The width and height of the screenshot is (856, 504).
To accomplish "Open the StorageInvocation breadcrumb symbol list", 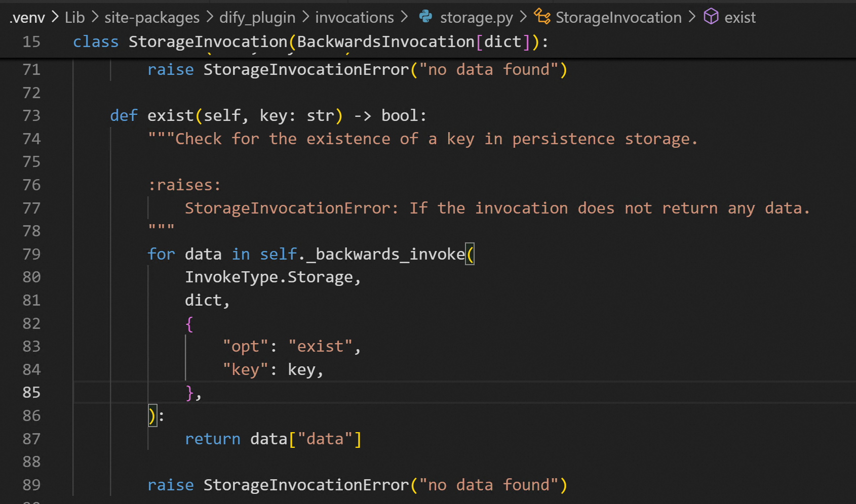I will click(618, 18).
